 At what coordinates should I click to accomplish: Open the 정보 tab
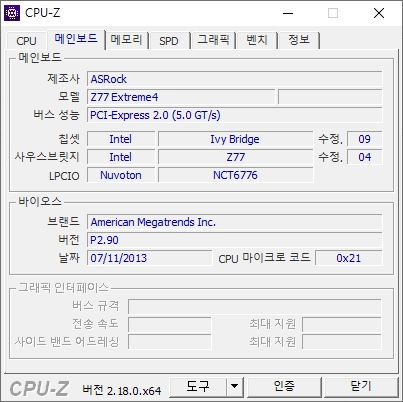click(x=299, y=40)
